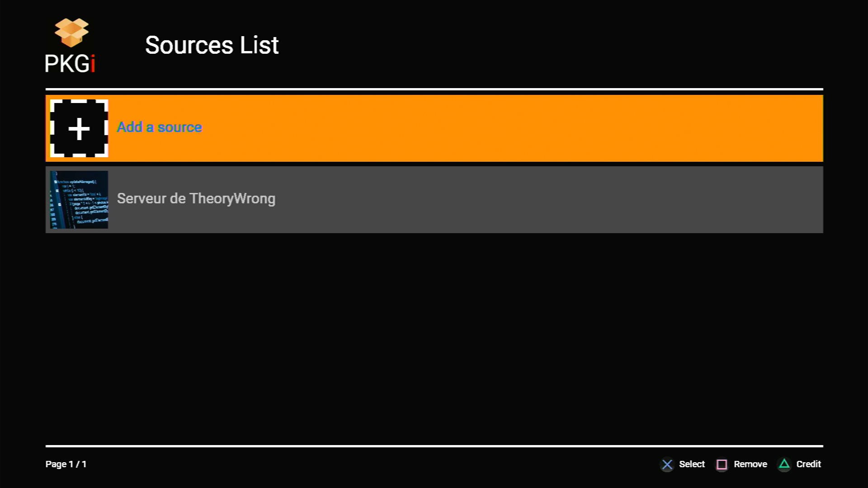The width and height of the screenshot is (868, 488).
Task: Click the "Page 1 / 1" indicator
Action: click(66, 464)
